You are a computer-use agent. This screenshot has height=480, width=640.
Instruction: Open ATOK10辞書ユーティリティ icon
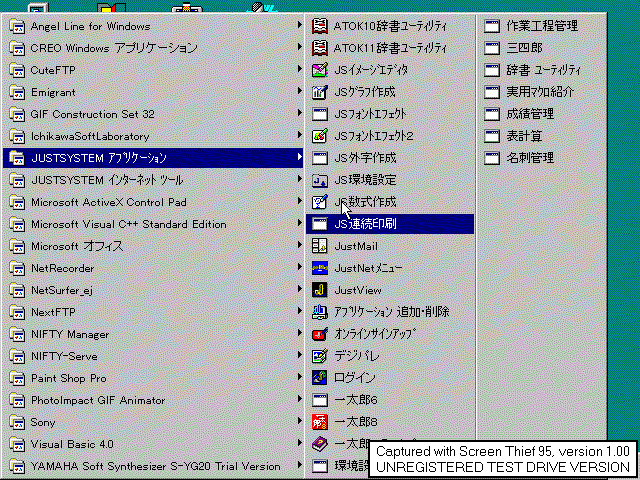(320, 26)
